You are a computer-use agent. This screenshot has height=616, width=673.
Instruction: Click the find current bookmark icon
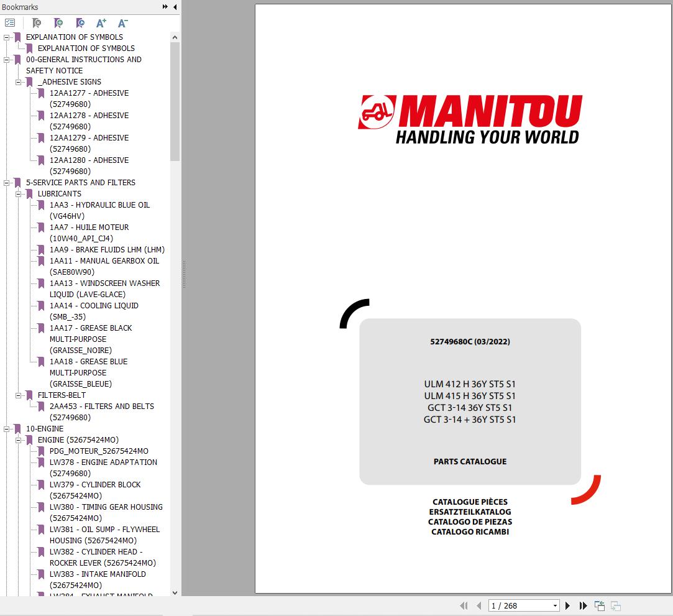tap(80, 23)
